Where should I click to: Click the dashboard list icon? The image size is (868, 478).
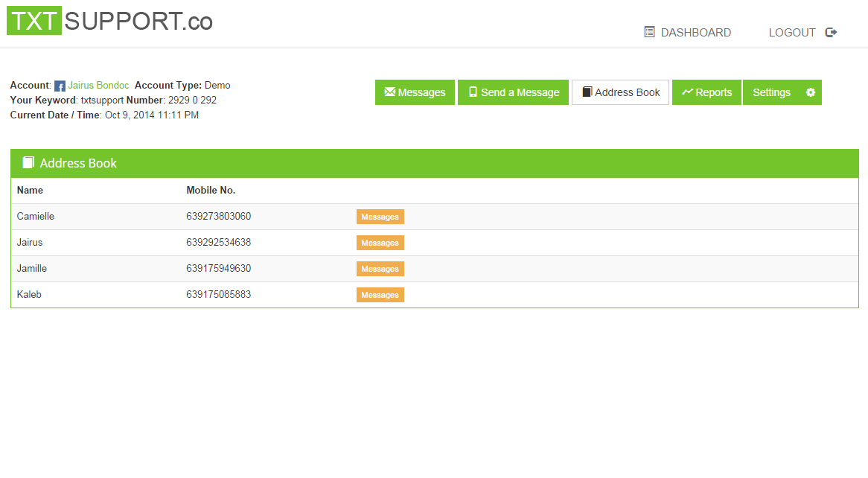coord(649,32)
